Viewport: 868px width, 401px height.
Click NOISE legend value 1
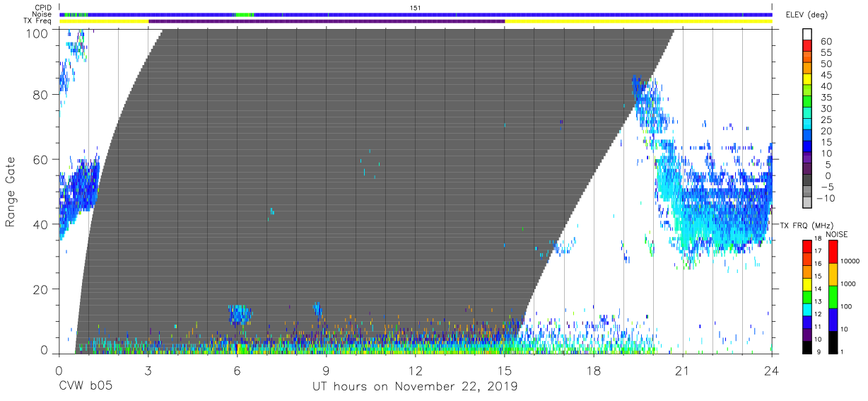843,351
